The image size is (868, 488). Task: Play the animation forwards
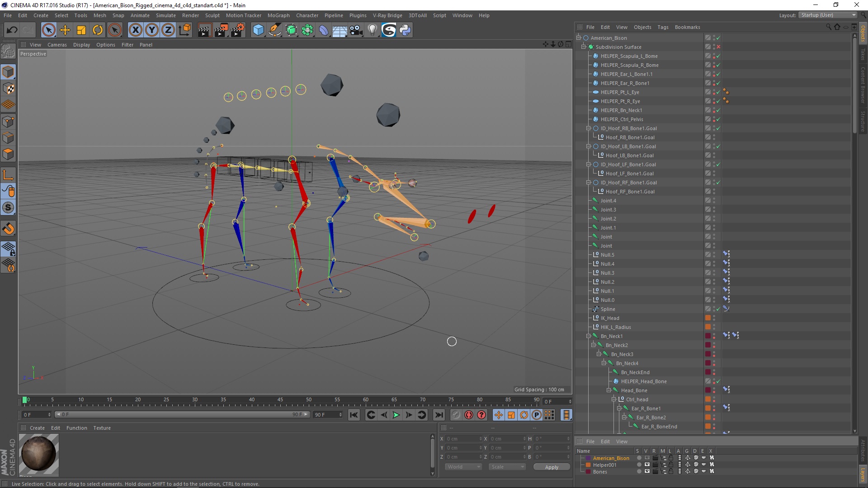tap(396, 415)
